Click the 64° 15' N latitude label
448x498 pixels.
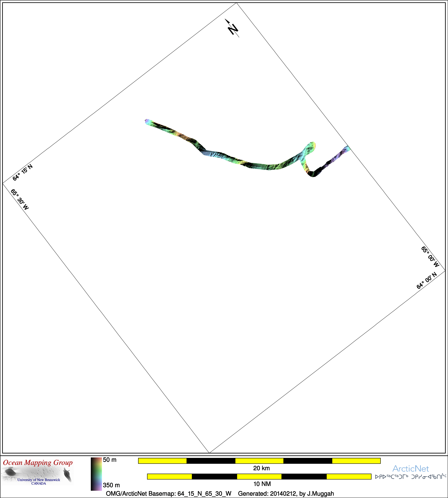point(23,172)
